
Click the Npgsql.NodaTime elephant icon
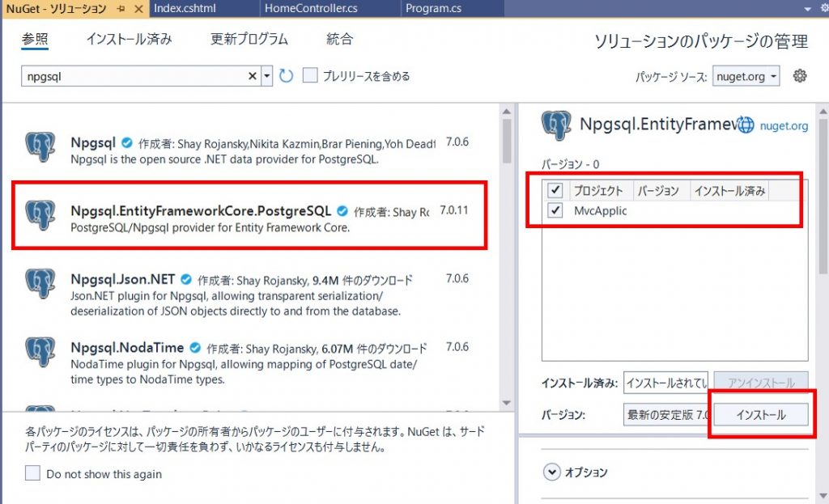[40, 351]
